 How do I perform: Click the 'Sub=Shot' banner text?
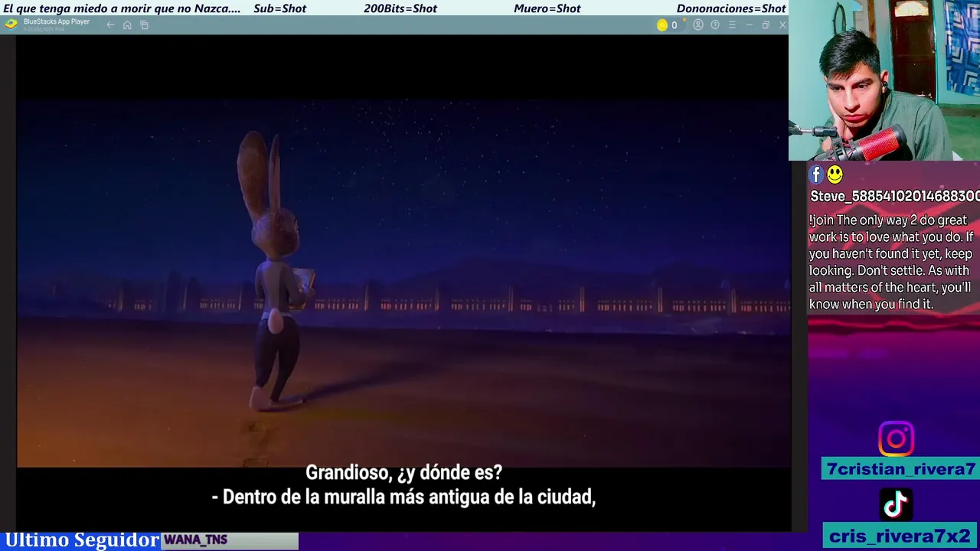279,8
